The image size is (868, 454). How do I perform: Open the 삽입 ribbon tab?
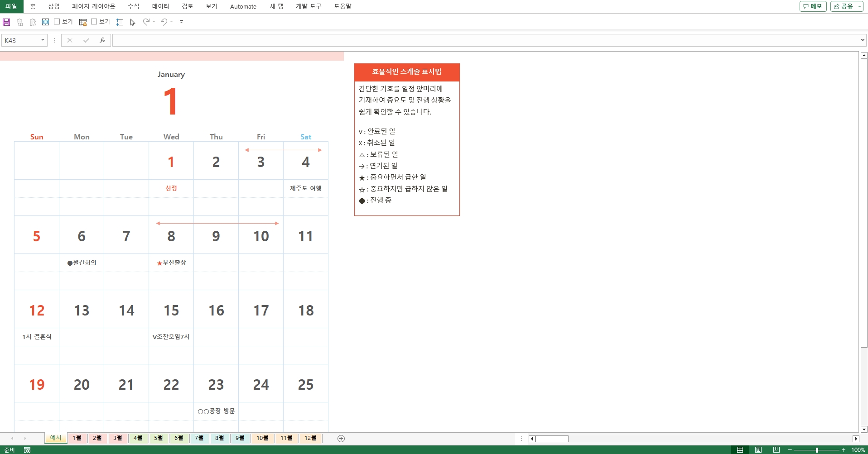click(54, 6)
